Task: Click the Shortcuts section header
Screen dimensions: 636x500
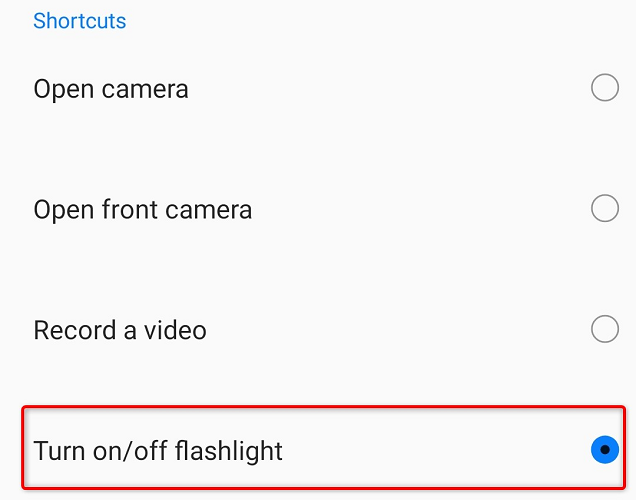Action: tap(80, 21)
